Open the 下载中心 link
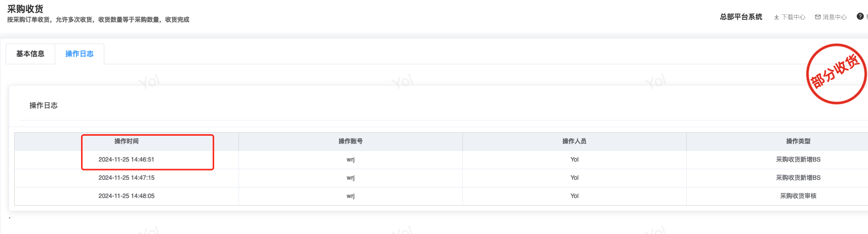The image size is (868, 234). 793,17
